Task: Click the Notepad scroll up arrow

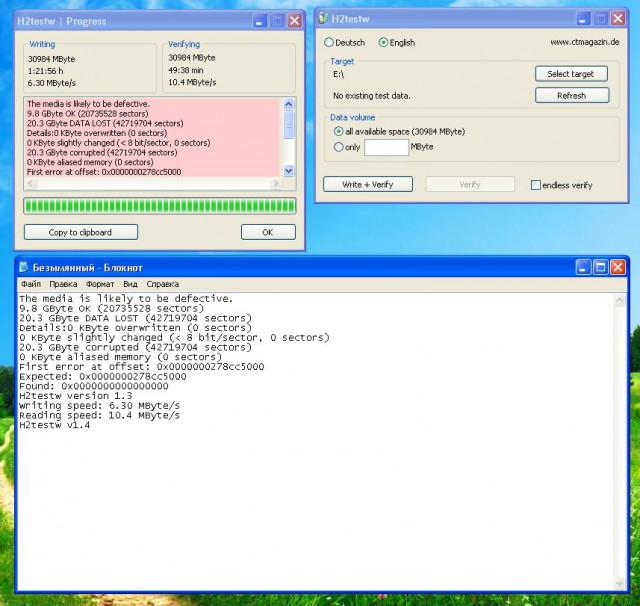Action: point(619,301)
